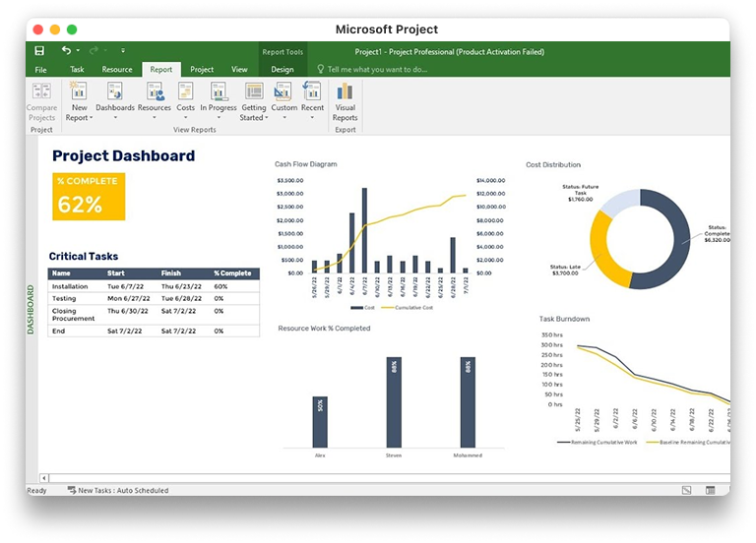
Task: Click the Cash Flow Diagram chart title
Action: point(306,164)
